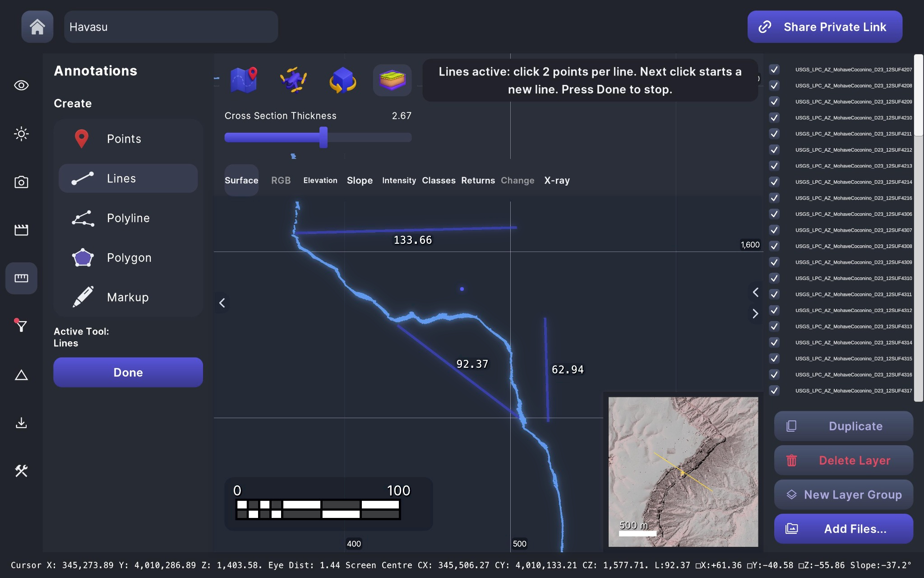Click the left chevron near layer list
This screenshot has height=578, width=924.
[x=755, y=292]
